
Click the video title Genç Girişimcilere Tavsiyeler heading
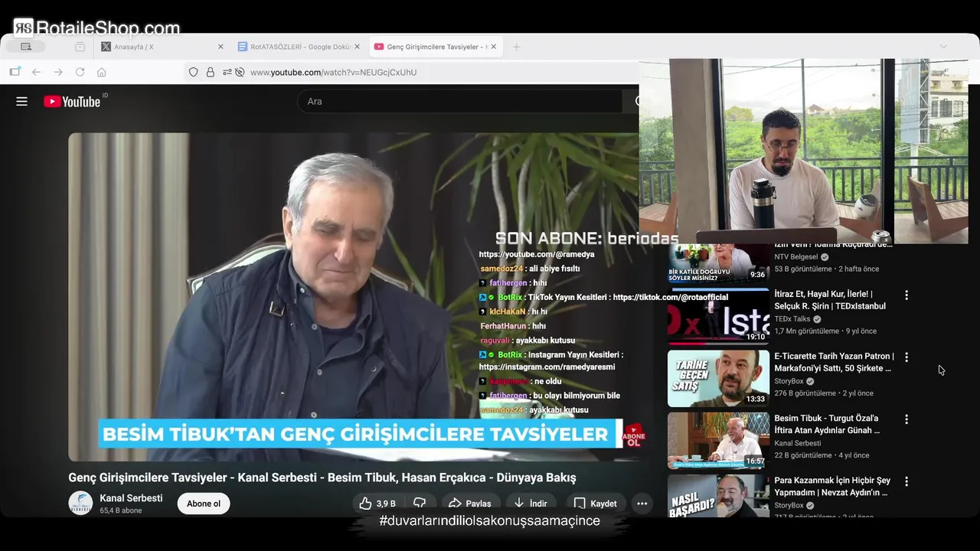tap(322, 478)
